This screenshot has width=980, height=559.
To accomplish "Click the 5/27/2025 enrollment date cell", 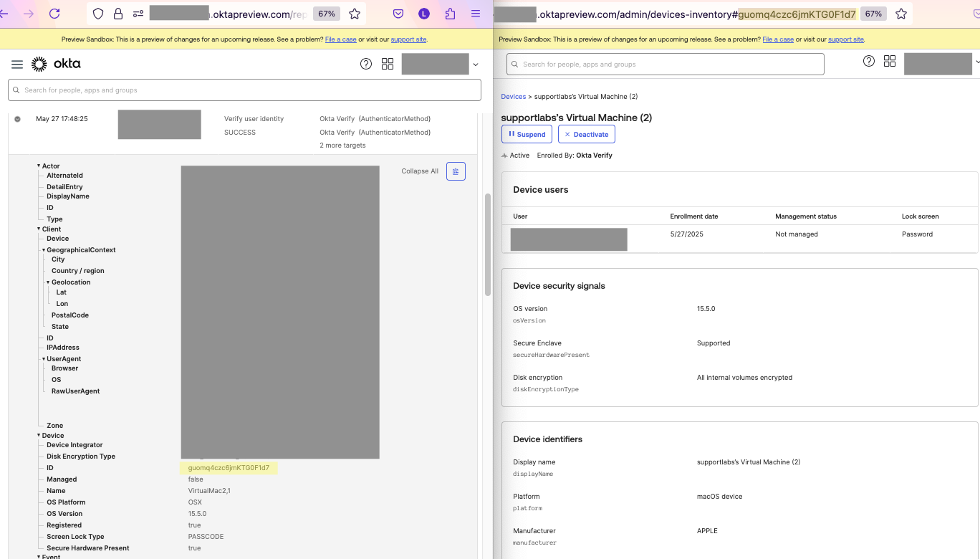I will (687, 234).
